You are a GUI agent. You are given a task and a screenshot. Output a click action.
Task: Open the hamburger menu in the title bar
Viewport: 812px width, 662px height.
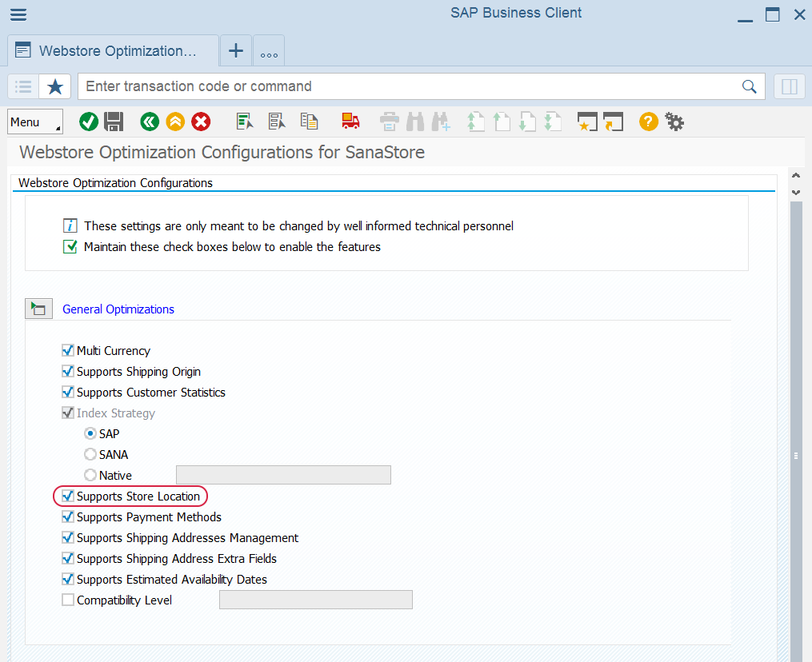(18, 14)
